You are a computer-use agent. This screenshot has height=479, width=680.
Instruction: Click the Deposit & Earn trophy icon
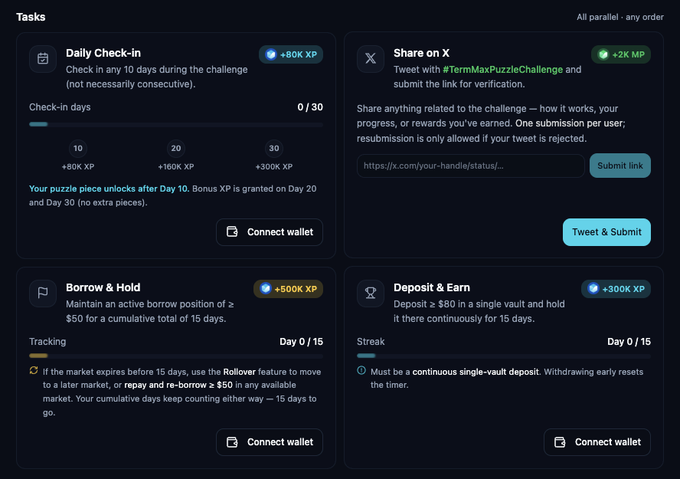tap(370, 293)
